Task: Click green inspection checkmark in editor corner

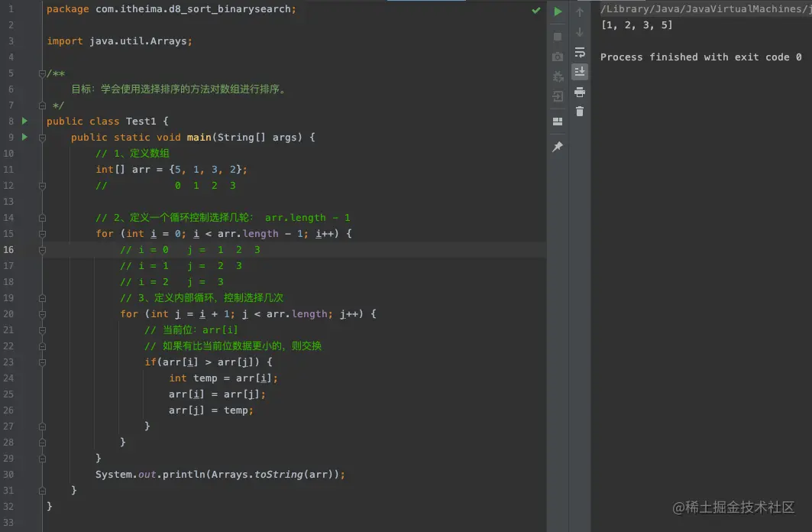Action: click(x=536, y=10)
